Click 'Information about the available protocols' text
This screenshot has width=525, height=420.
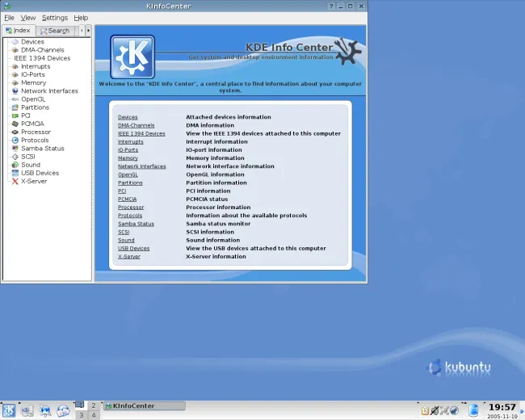246,216
